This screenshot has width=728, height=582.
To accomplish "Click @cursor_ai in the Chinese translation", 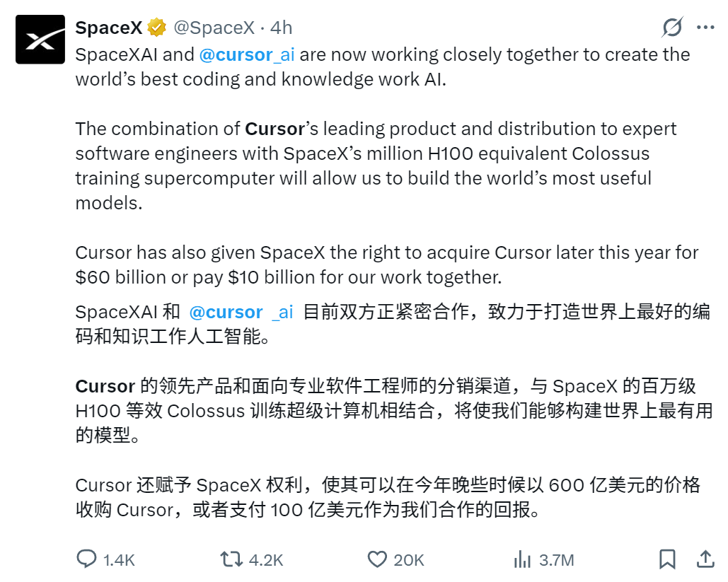I will 240,310.
